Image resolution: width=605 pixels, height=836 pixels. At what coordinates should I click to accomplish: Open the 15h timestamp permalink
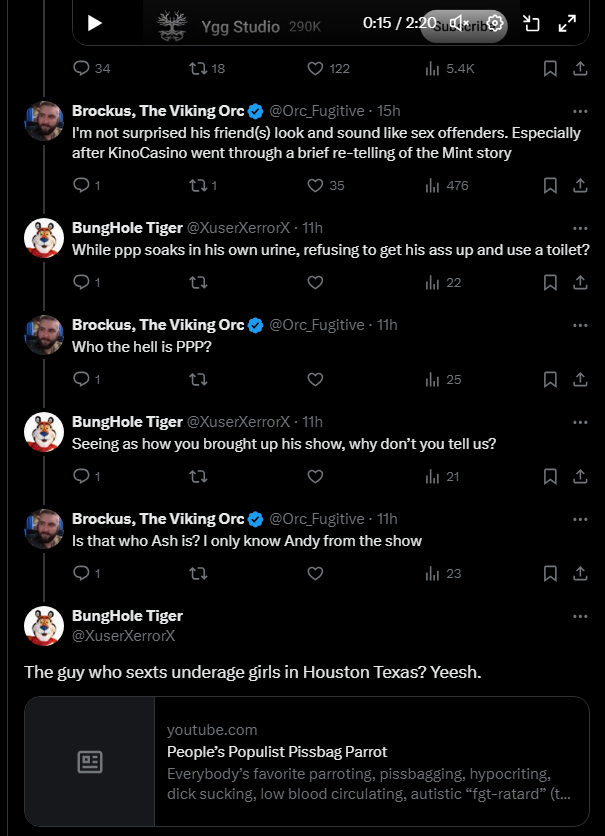(x=389, y=111)
